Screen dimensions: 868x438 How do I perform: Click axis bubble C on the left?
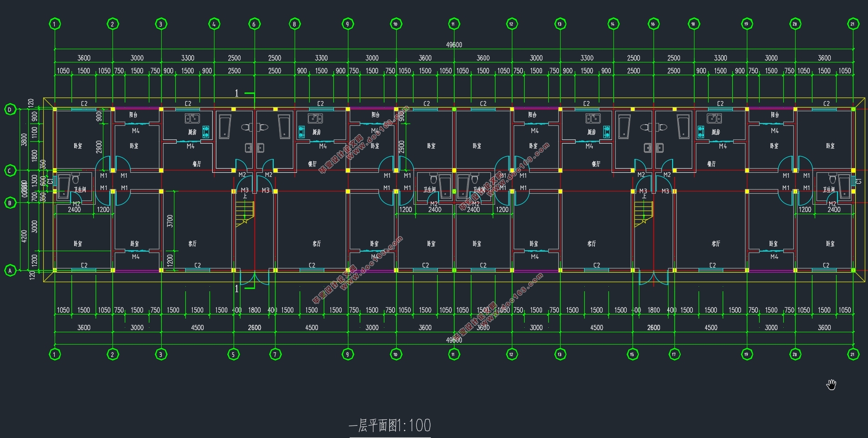coord(10,171)
